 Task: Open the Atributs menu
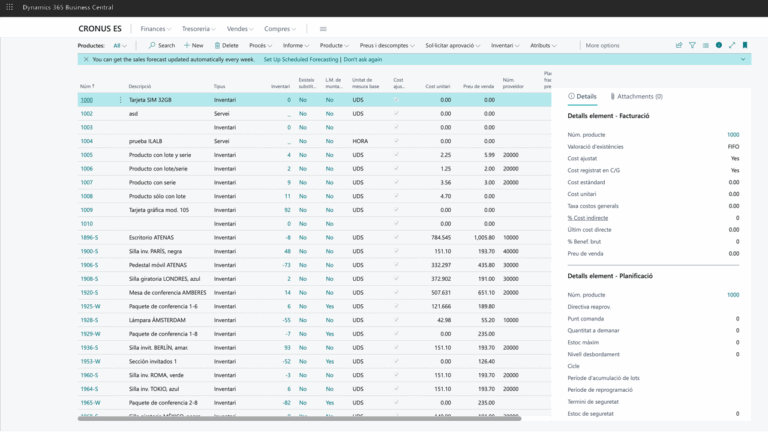(x=543, y=46)
